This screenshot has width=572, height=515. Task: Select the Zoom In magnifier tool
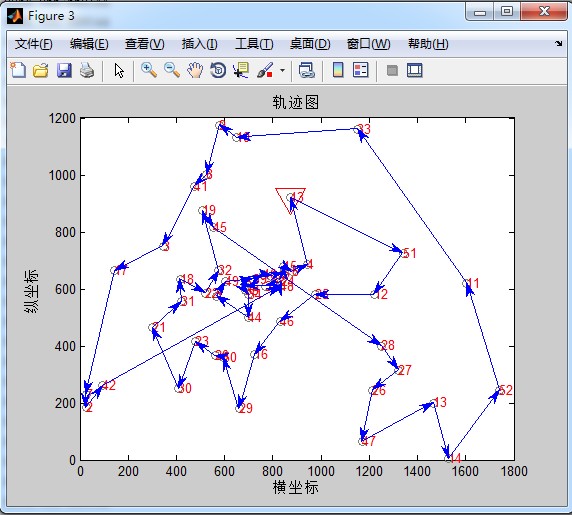click(149, 70)
